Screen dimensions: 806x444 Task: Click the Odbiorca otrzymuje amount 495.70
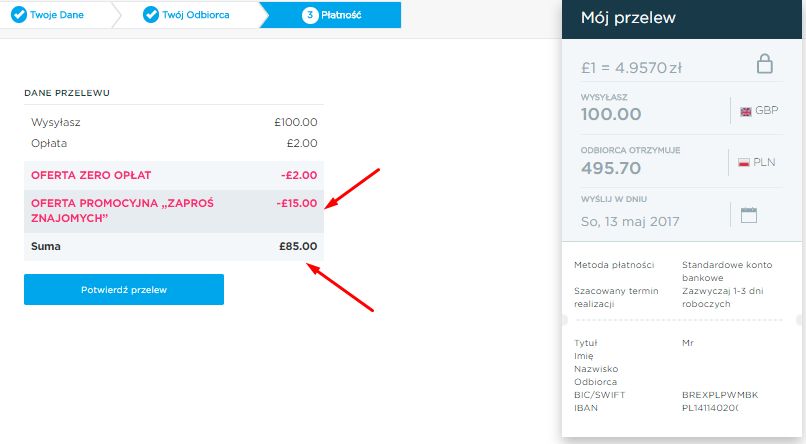pyautogui.click(x=611, y=168)
